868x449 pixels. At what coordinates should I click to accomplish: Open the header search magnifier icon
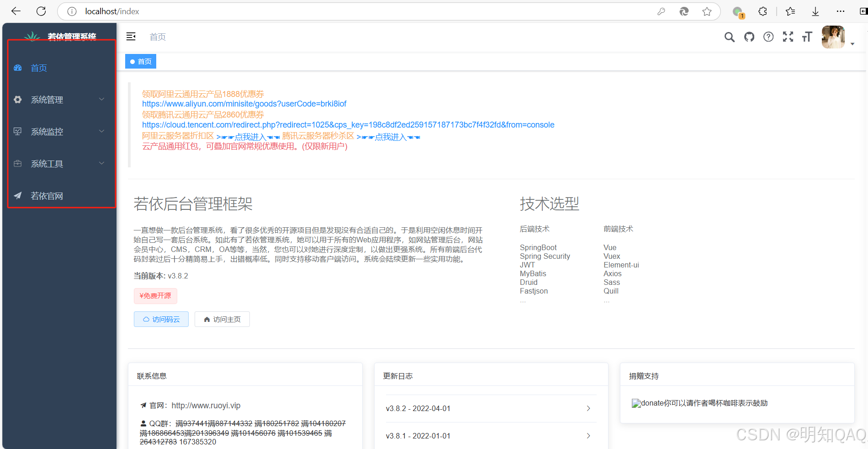pos(730,37)
